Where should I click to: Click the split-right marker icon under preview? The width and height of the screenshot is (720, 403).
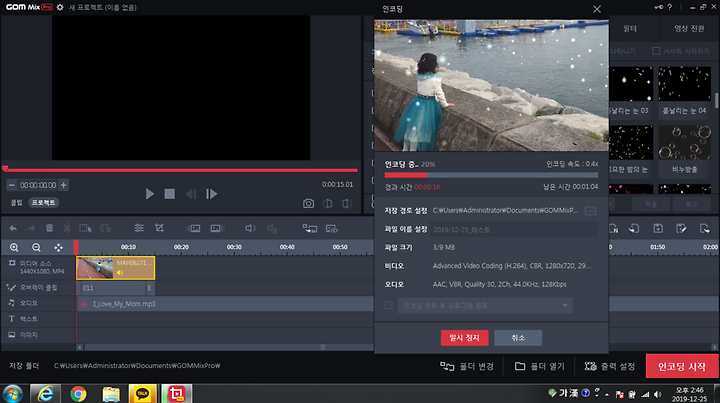tap(347, 203)
